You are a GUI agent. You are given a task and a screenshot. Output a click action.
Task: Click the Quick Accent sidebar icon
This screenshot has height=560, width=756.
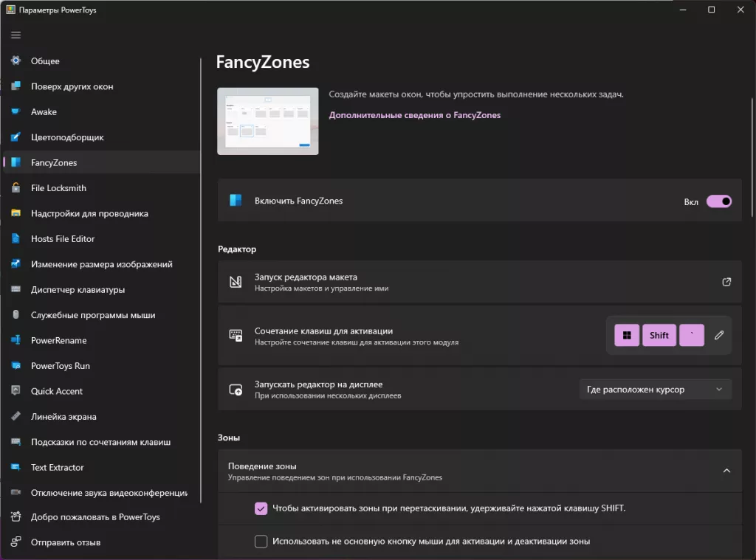[16, 391]
